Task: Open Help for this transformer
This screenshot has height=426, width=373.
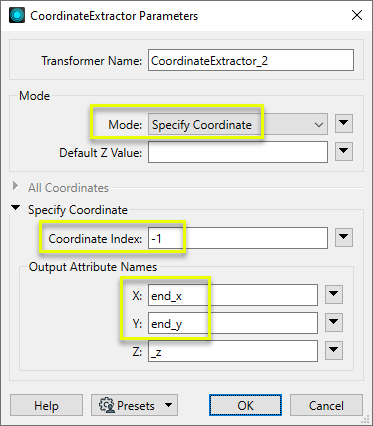Action: click(x=46, y=405)
